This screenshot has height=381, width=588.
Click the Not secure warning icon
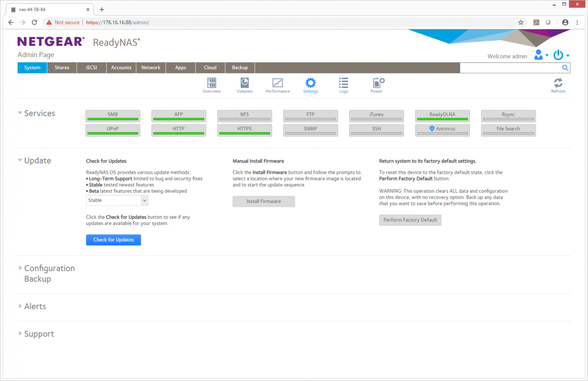(49, 22)
